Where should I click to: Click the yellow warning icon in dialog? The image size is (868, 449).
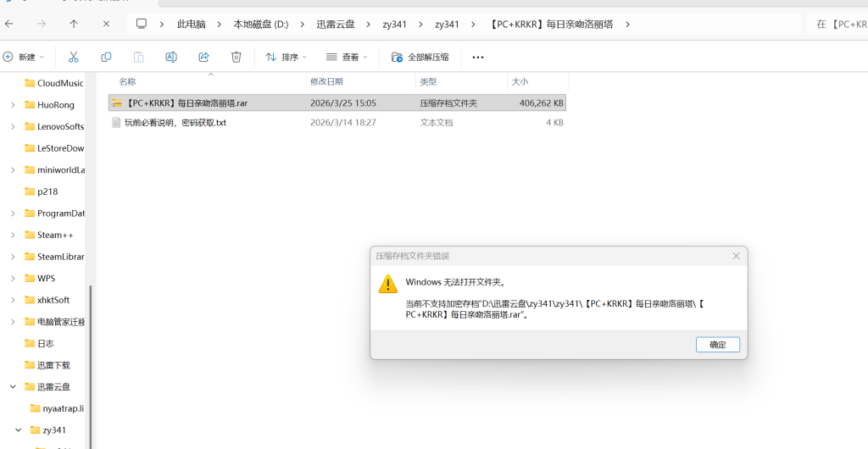tap(388, 284)
